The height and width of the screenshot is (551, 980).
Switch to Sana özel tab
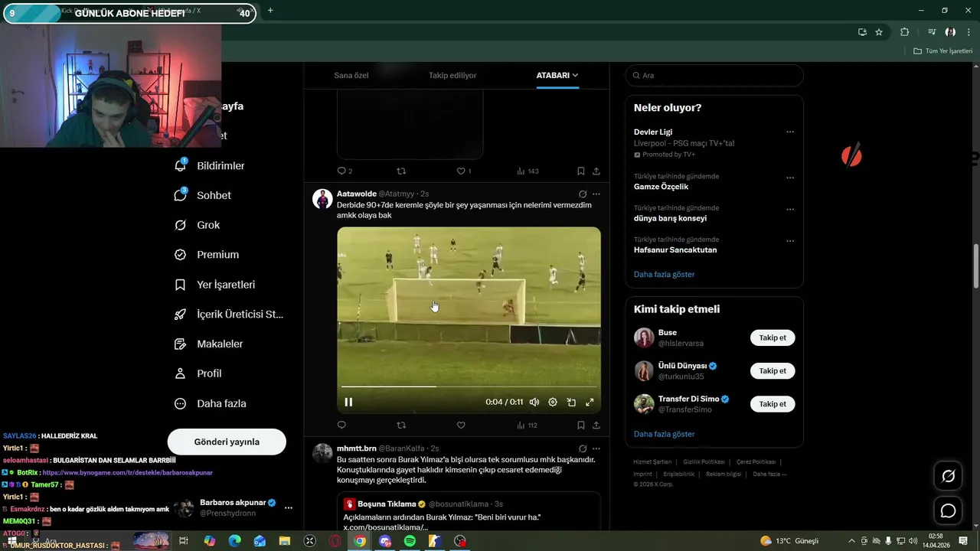coord(351,75)
